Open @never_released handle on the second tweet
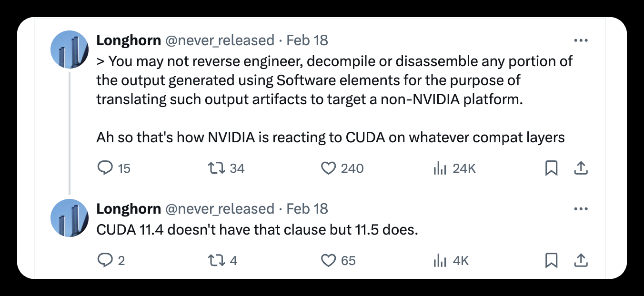This screenshot has width=644, height=296. coord(220,209)
